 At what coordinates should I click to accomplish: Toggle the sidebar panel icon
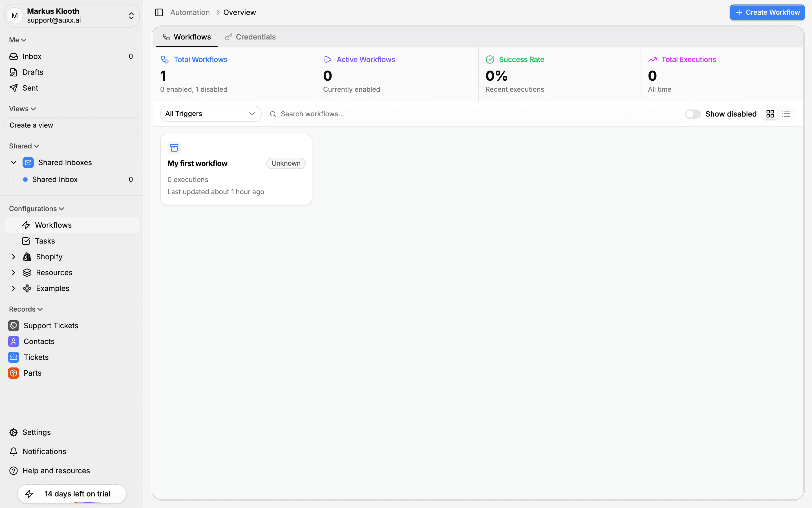159,12
